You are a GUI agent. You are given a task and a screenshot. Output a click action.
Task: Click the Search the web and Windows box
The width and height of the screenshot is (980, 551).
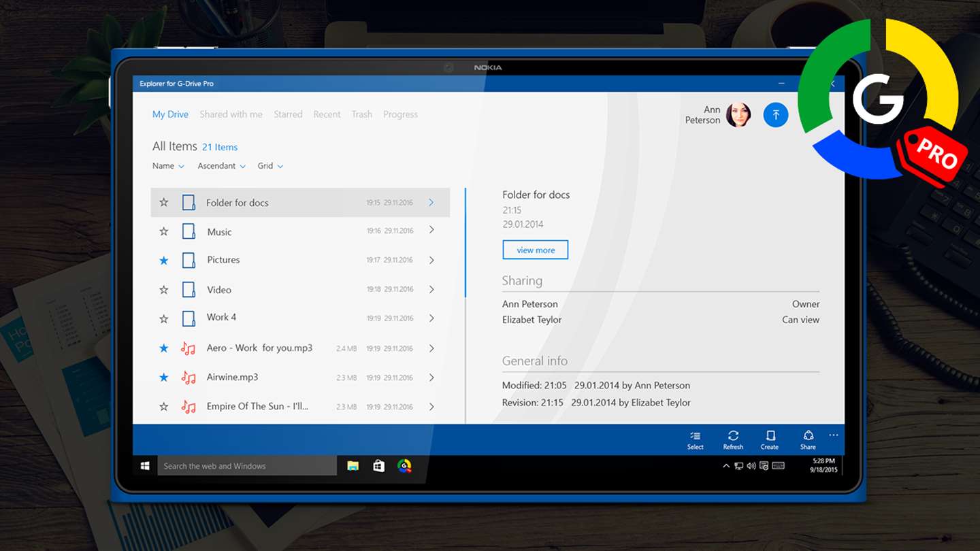click(247, 466)
